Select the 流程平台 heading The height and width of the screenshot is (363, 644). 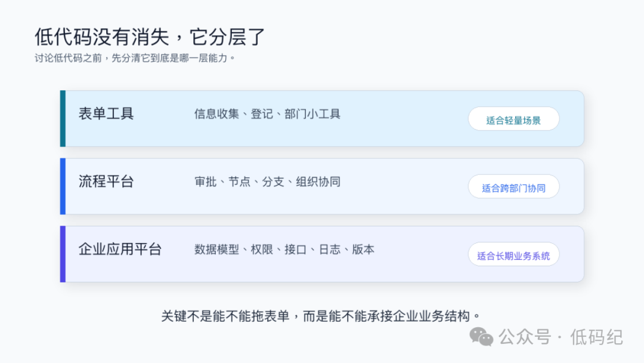tap(106, 181)
